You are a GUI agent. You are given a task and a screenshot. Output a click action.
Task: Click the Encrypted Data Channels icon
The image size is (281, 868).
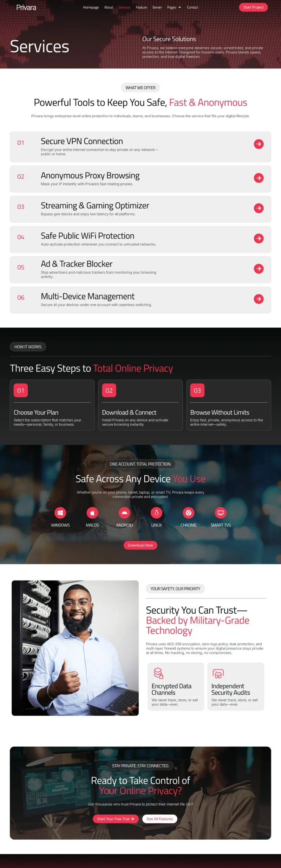click(158, 673)
